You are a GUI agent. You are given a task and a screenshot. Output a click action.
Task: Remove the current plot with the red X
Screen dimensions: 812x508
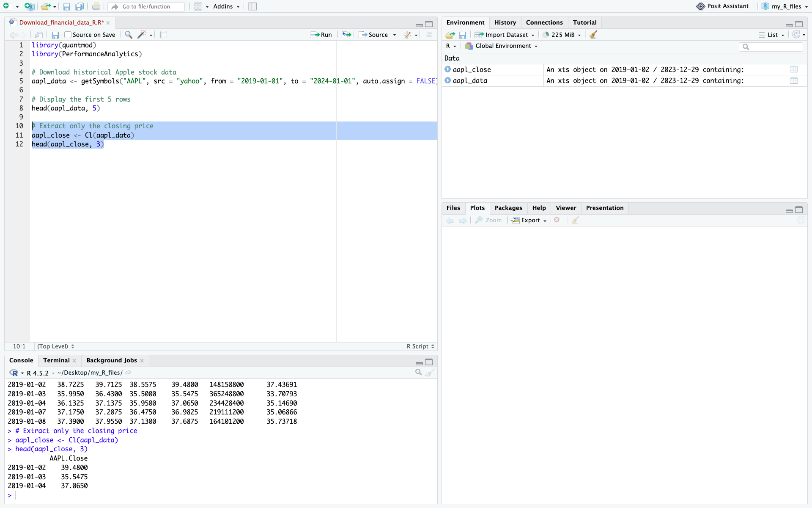click(557, 220)
